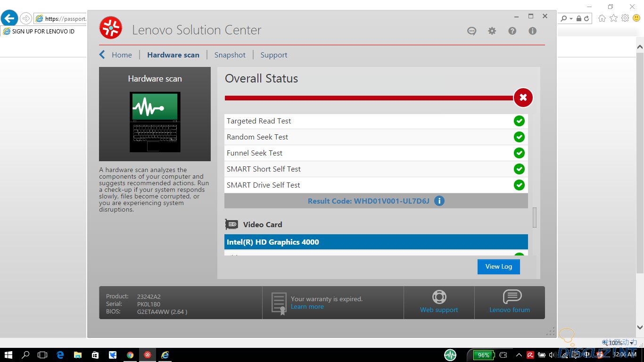Screen dimensions: 644x362
Task: Click Internet Explorer smiley feedback icon
Action: click(x=636, y=18)
